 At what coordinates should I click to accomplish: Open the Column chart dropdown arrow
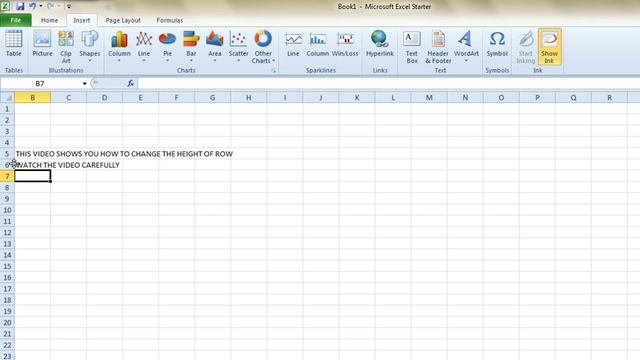point(119,61)
